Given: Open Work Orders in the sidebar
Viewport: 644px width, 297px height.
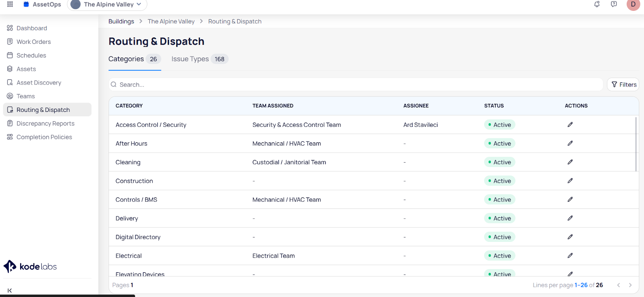Looking at the screenshot, I should (33, 42).
